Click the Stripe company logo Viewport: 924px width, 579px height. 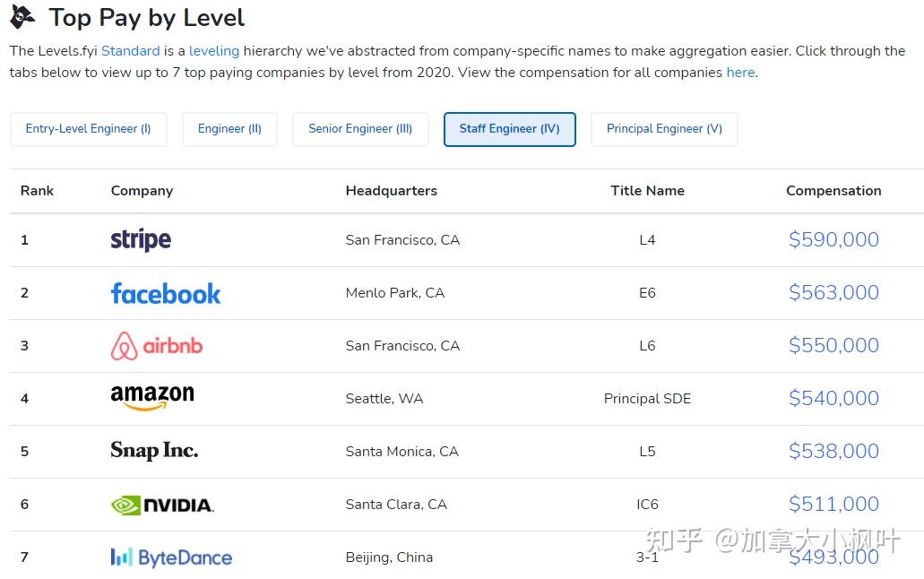tap(141, 239)
